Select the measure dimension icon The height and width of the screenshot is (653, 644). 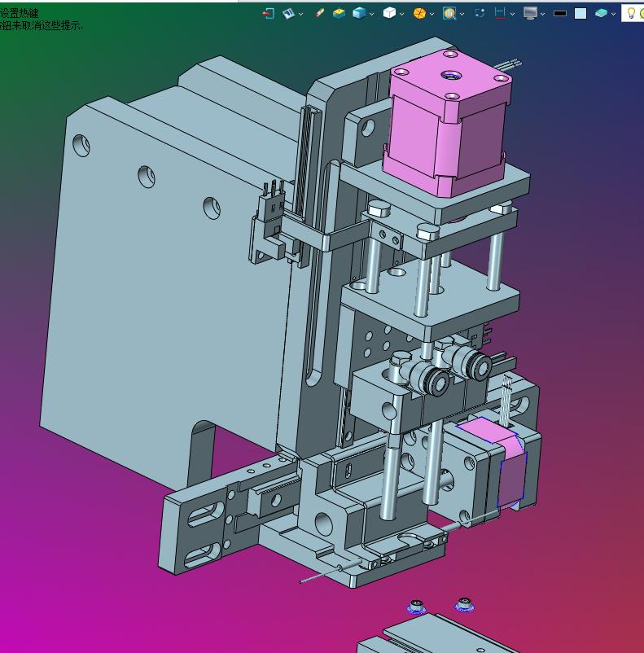(x=500, y=14)
